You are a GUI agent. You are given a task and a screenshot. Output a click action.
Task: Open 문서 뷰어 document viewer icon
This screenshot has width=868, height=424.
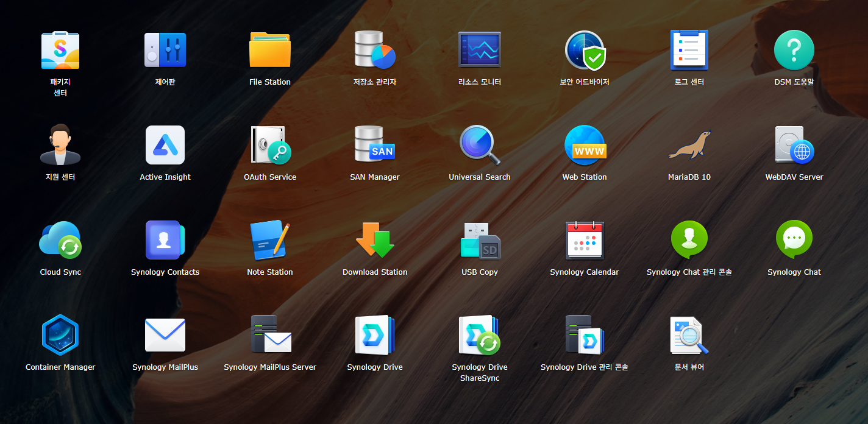pos(689,335)
